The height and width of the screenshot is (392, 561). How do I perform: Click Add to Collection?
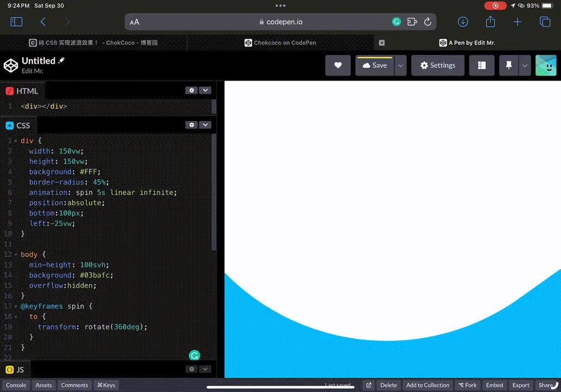pos(428,385)
